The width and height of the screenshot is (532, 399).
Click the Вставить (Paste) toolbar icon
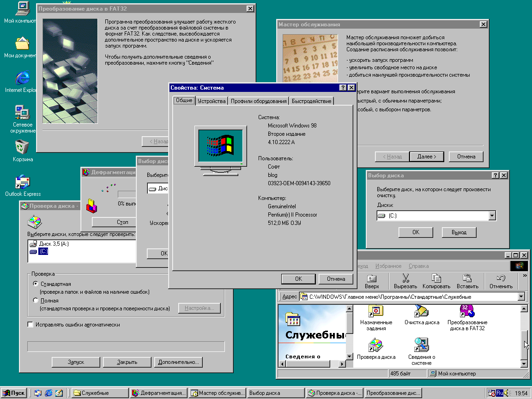click(467, 278)
